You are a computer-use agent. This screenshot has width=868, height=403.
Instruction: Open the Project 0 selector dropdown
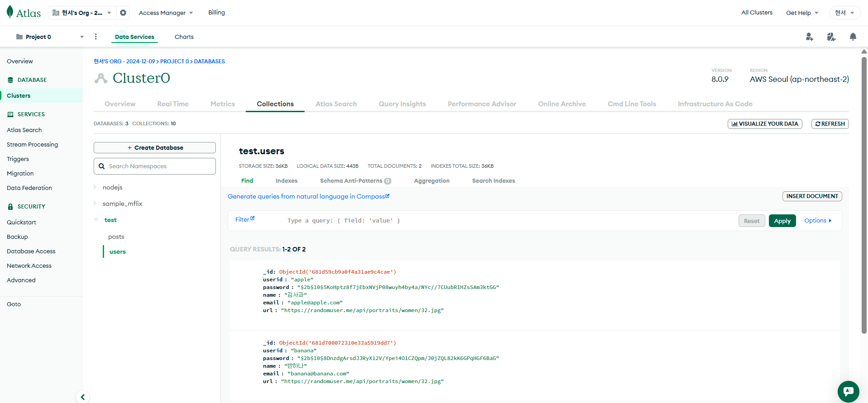point(50,37)
